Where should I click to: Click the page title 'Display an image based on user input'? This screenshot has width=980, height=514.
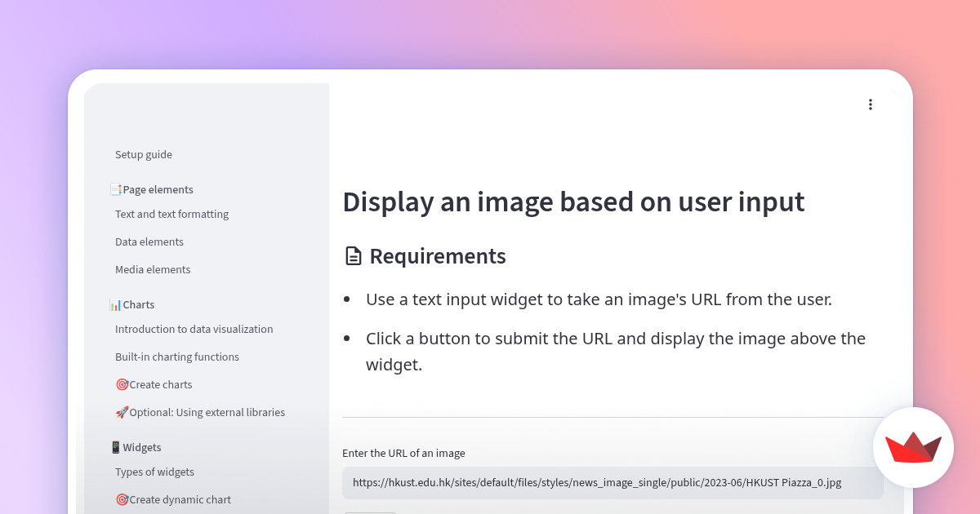pyautogui.click(x=573, y=202)
